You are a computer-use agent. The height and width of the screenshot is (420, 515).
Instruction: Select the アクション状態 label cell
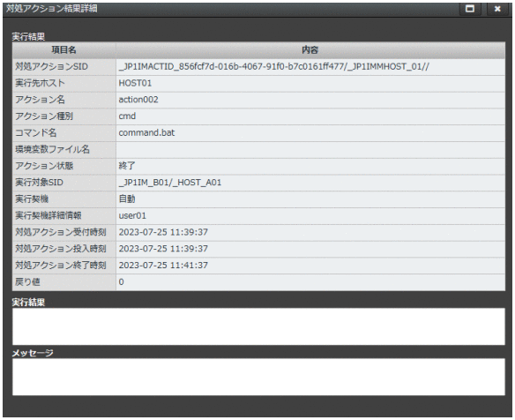pos(64,166)
